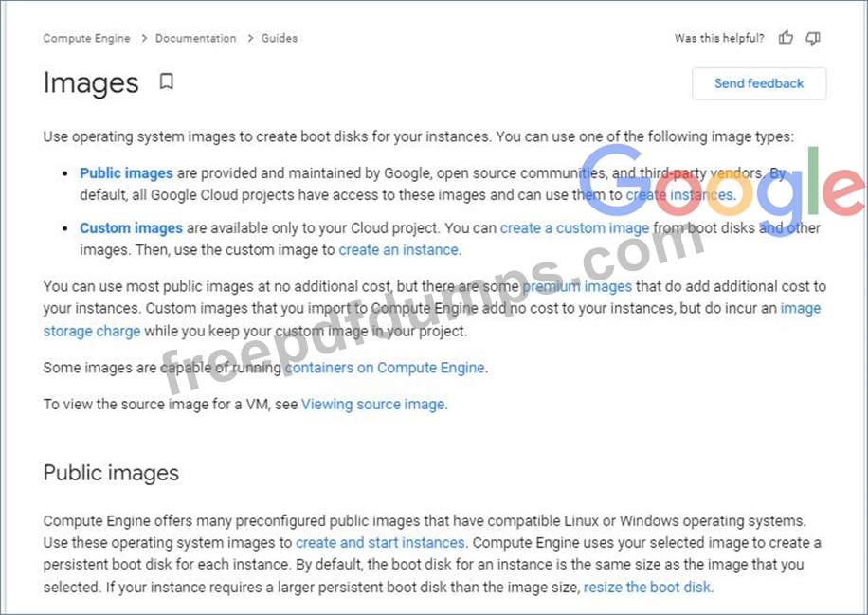Click the Was this helpful? text
Viewport: 868px width, 615px height.
click(719, 38)
